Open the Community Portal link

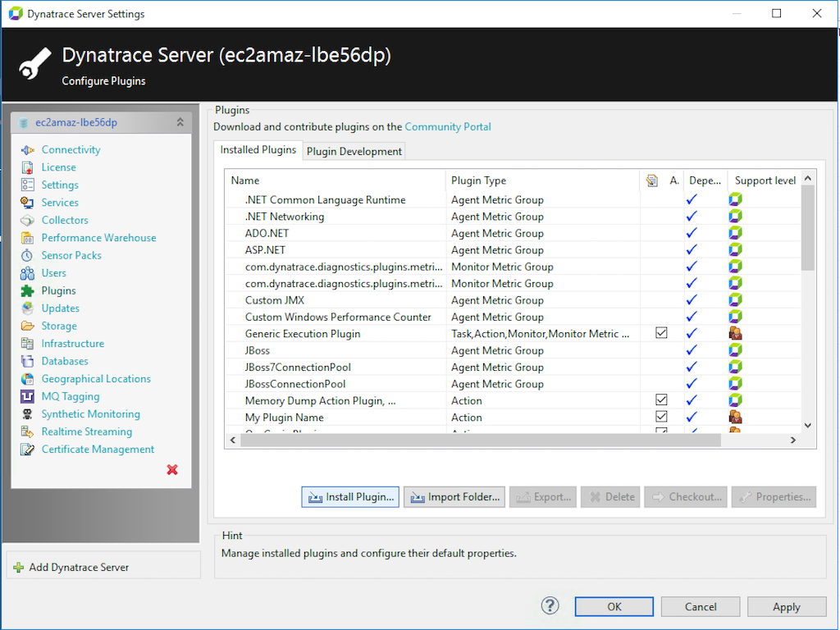pos(448,127)
